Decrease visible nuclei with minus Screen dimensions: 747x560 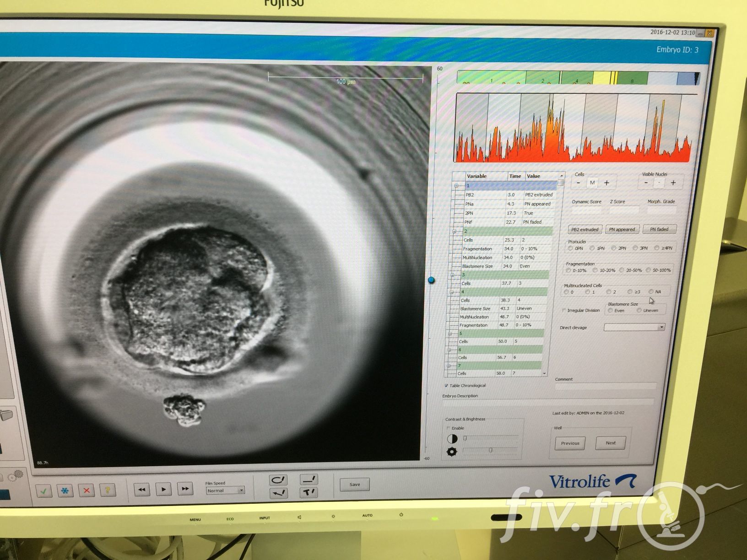pyautogui.click(x=646, y=183)
